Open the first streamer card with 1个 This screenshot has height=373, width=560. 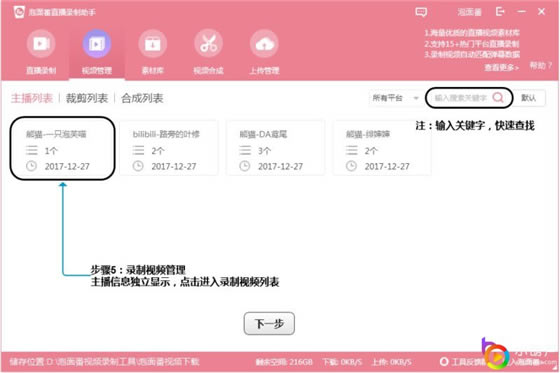(62, 148)
